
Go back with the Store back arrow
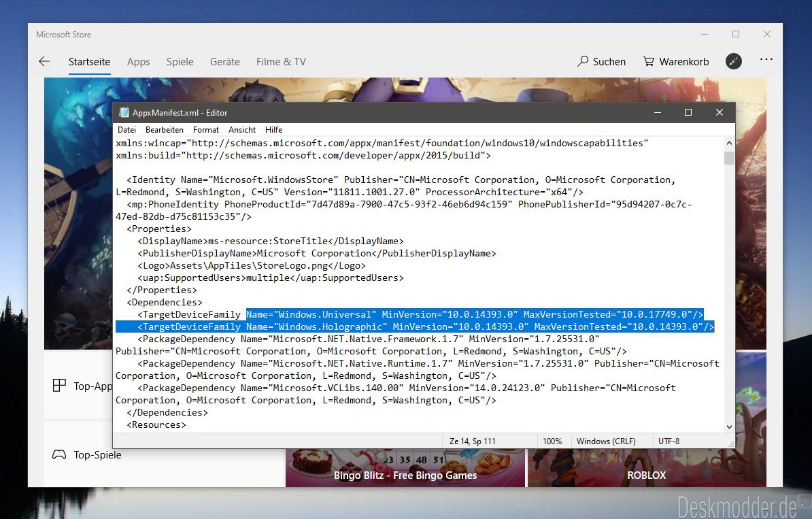point(44,62)
